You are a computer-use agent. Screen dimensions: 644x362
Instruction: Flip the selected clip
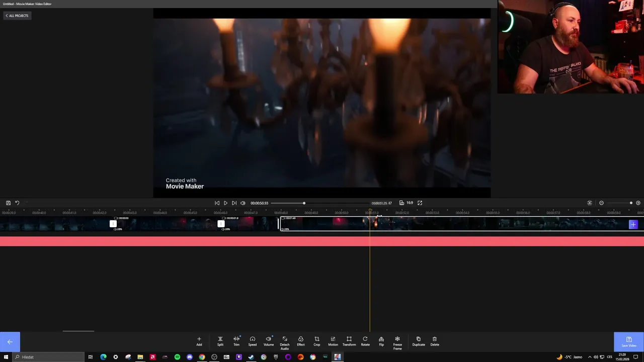[x=381, y=341]
